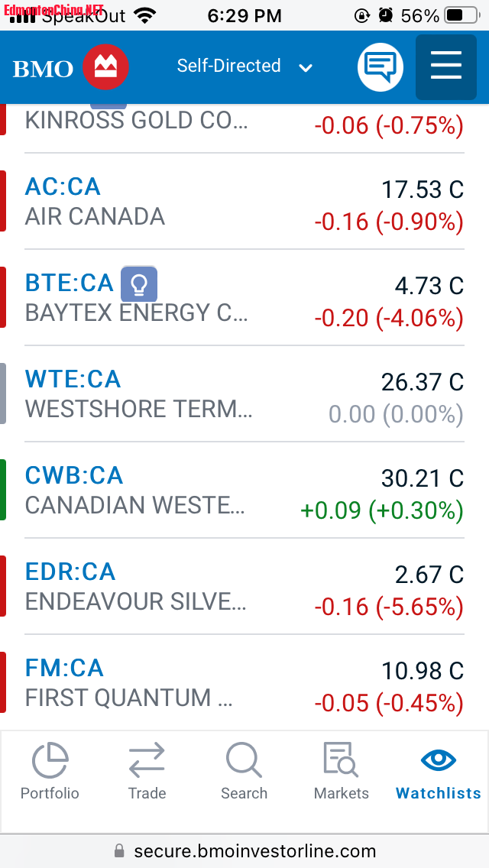Open the Portfolio pie chart icon
This screenshot has width=489, height=868.
point(50,762)
